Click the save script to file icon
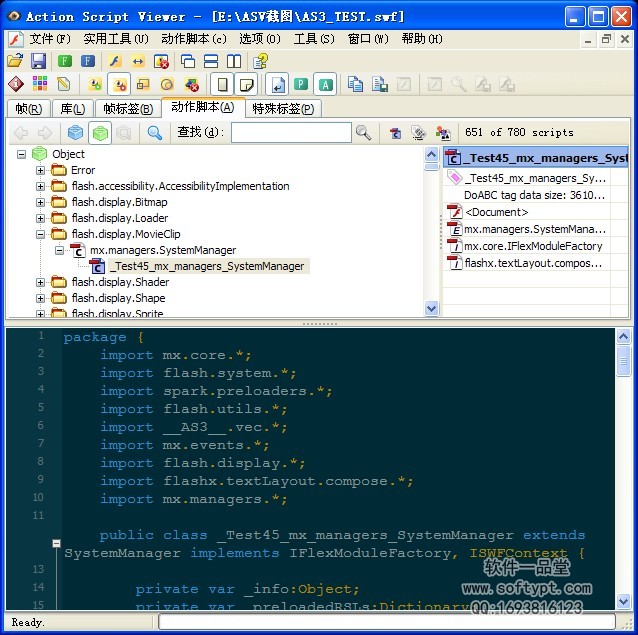 tap(379, 84)
